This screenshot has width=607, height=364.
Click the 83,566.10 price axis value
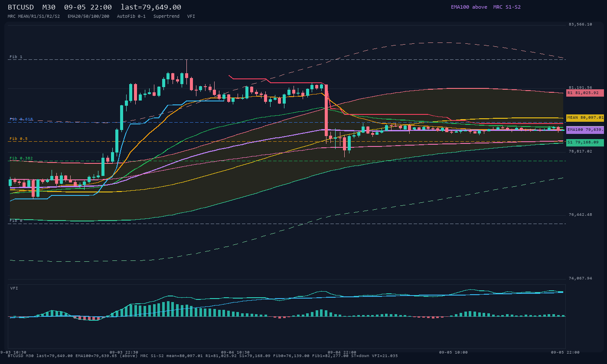pos(581,24)
